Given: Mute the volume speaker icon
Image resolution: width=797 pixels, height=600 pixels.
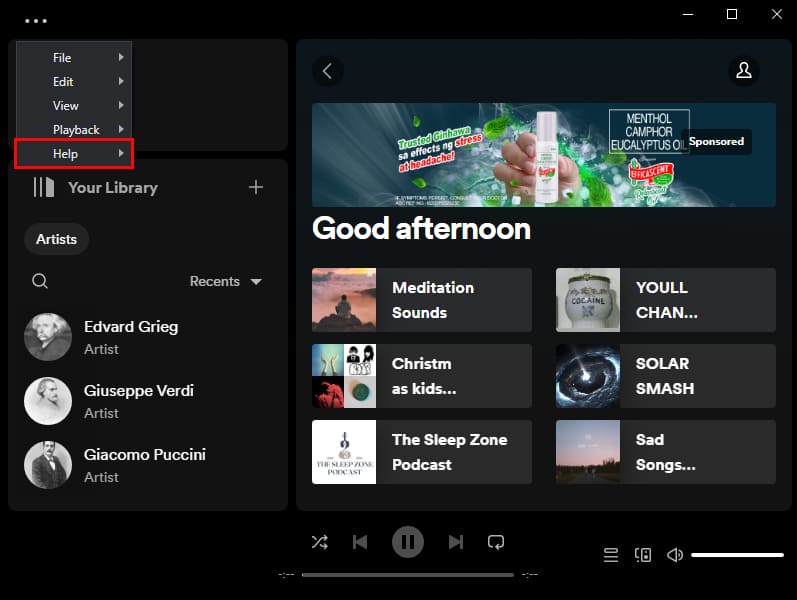Looking at the screenshot, I should point(675,555).
